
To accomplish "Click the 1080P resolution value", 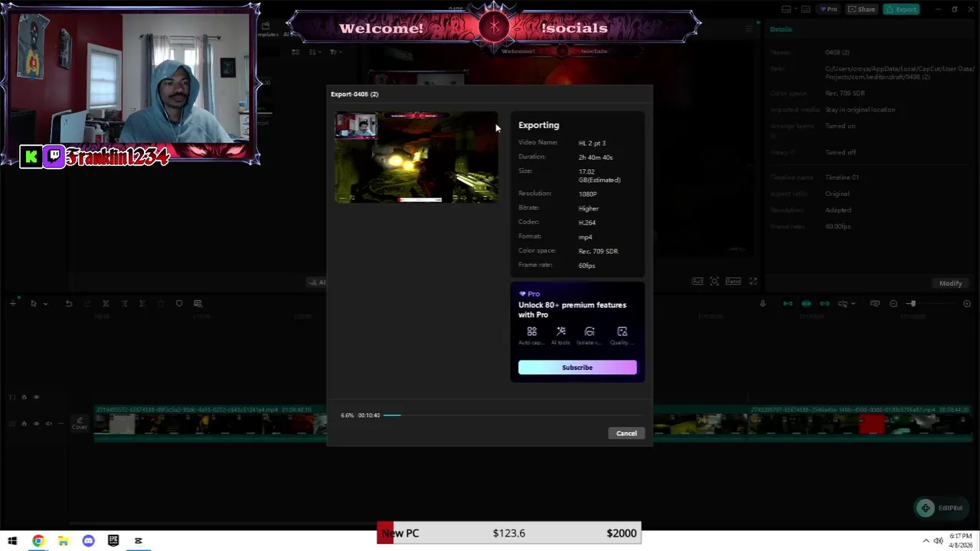I will pos(587,194).
